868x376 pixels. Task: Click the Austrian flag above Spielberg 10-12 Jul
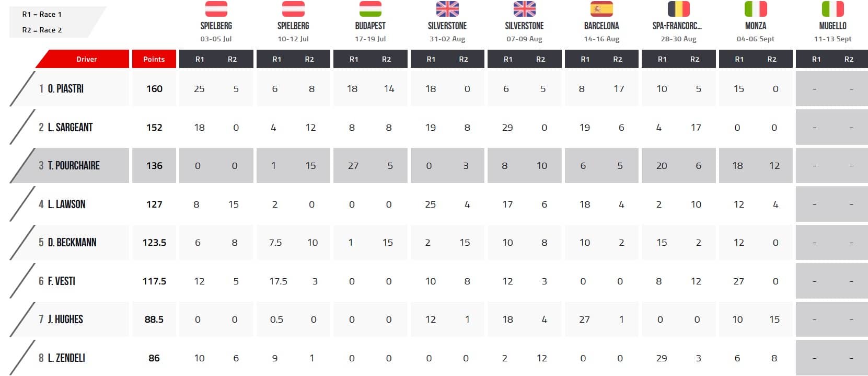(293, 9)
